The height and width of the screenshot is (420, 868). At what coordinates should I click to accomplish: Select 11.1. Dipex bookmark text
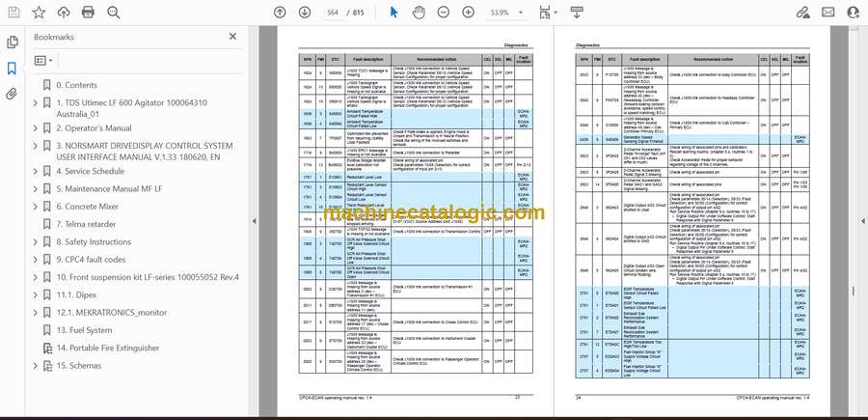76,294
